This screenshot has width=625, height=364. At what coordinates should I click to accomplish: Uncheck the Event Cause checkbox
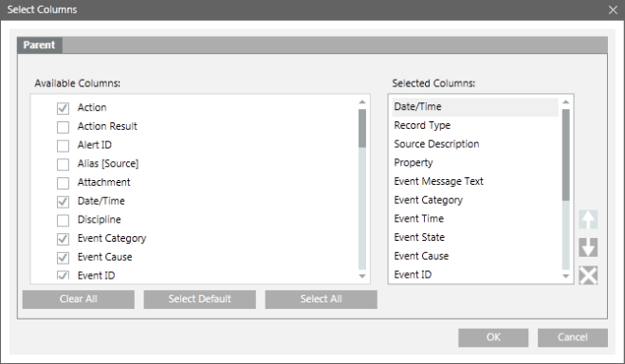[63, 257]
